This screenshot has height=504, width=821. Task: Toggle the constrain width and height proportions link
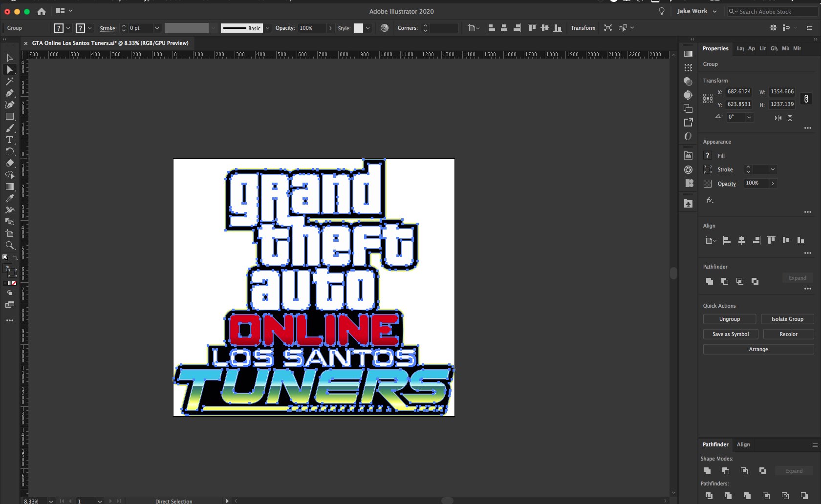click(x=806, y=98)
